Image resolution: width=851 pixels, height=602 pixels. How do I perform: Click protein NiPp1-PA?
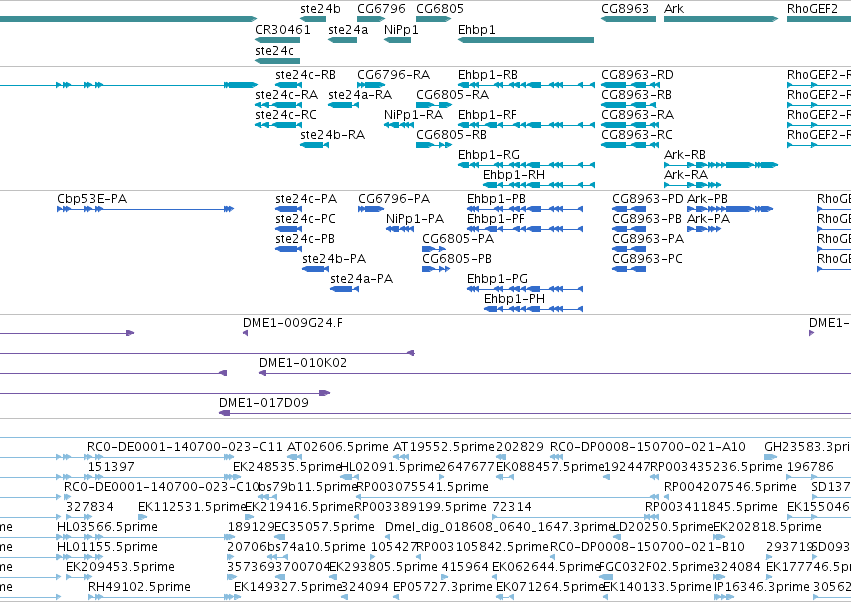coord(415,219)
